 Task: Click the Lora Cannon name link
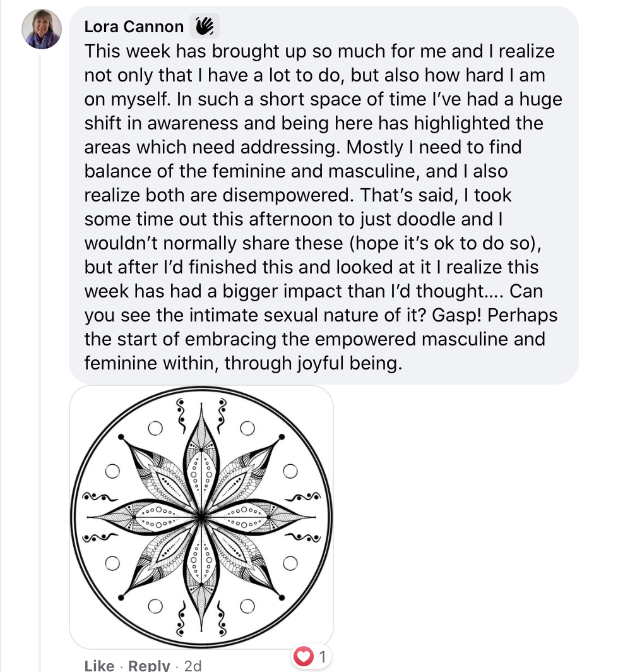point(134,27)
